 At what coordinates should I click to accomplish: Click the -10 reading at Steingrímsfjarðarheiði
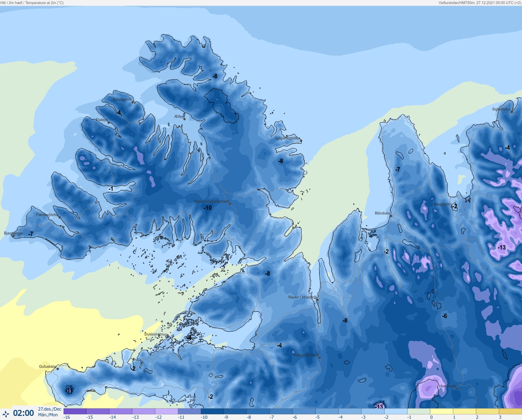pos(208,208)
